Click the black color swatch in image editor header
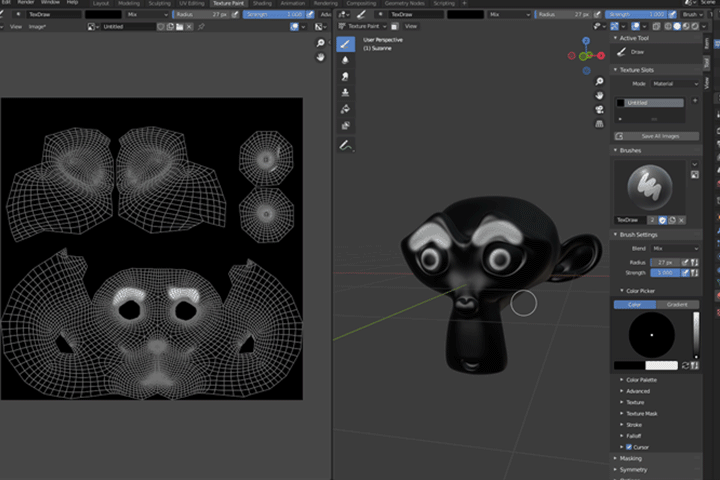The image size is (720, 480). 103,15
